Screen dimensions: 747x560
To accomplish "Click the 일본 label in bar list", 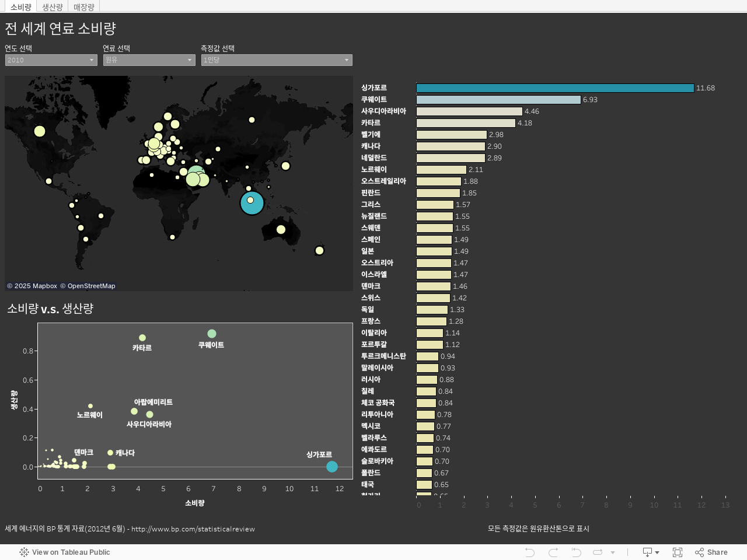I will tap(368, 251).
